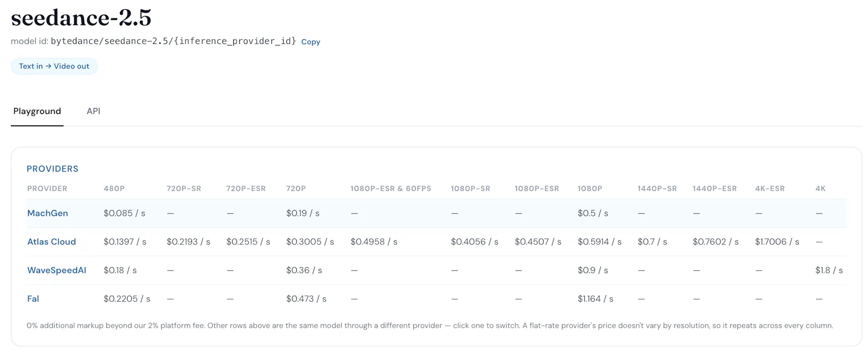This screenshot has height=355, width=868.
Task: Click the Text in → Video out badge
Action: [x=54, y=66]
